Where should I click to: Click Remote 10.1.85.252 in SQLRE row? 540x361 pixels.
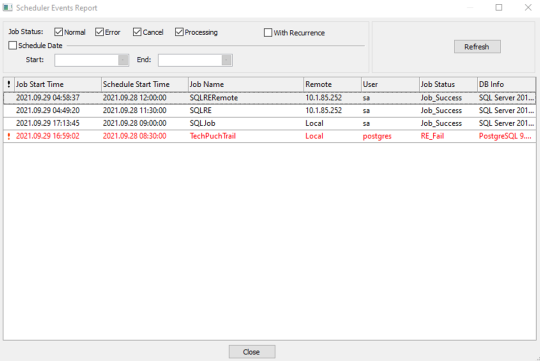(323, 111)
